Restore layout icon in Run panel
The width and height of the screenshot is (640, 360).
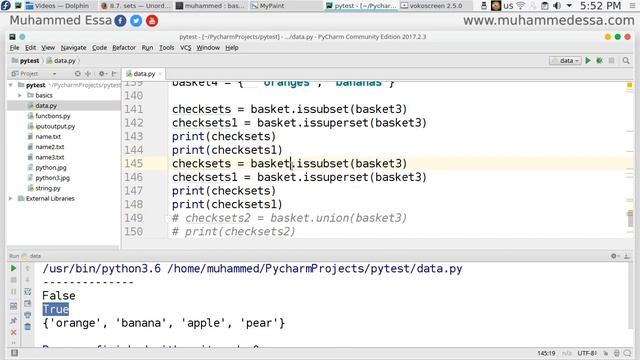tap(13, 306)
